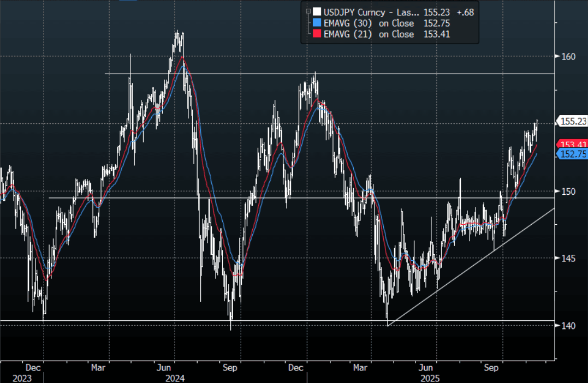
Task: Click the 145 price level on y-axis
Action: point(568,258)
